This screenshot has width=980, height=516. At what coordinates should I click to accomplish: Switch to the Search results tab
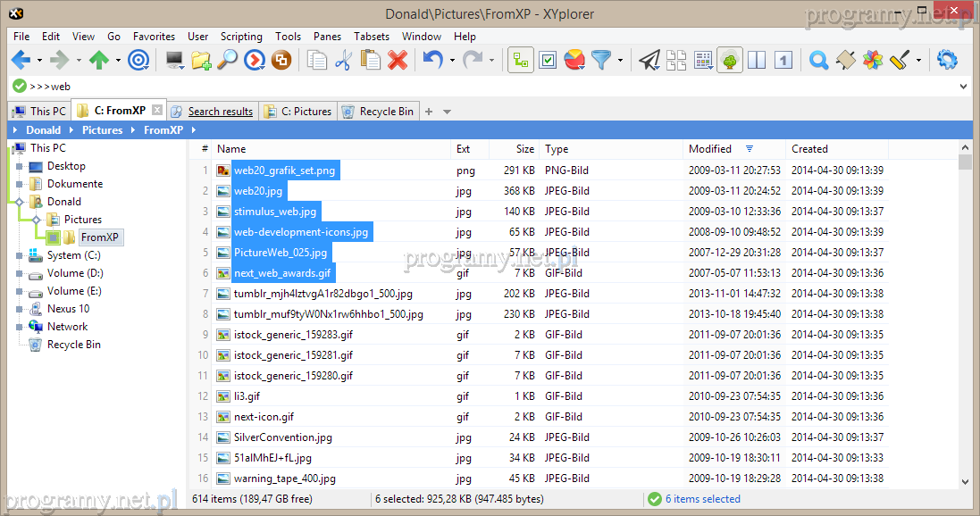(x=220, y=112)
